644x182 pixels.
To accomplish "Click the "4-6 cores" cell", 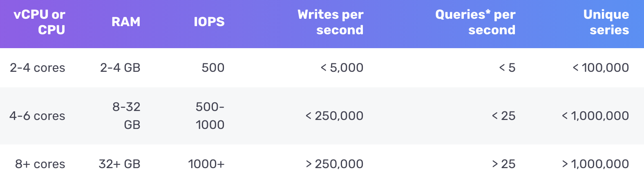I will [38, 116].
